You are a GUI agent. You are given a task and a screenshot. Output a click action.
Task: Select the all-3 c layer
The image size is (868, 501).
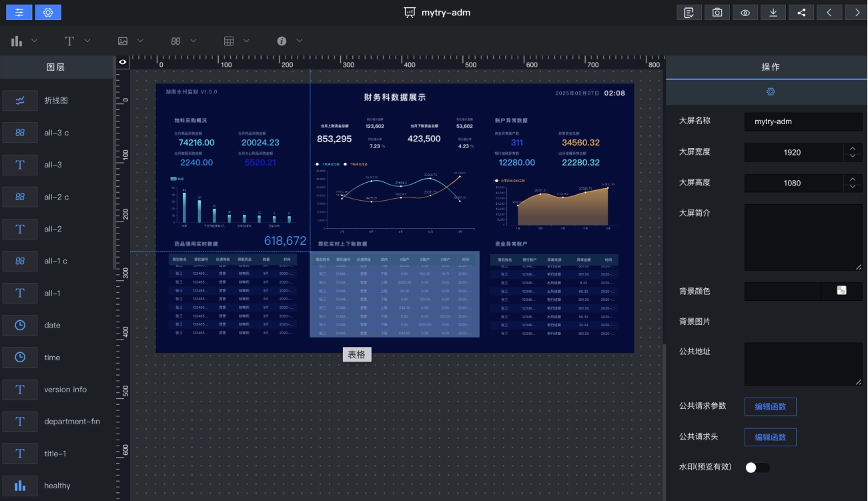(57, 133)
